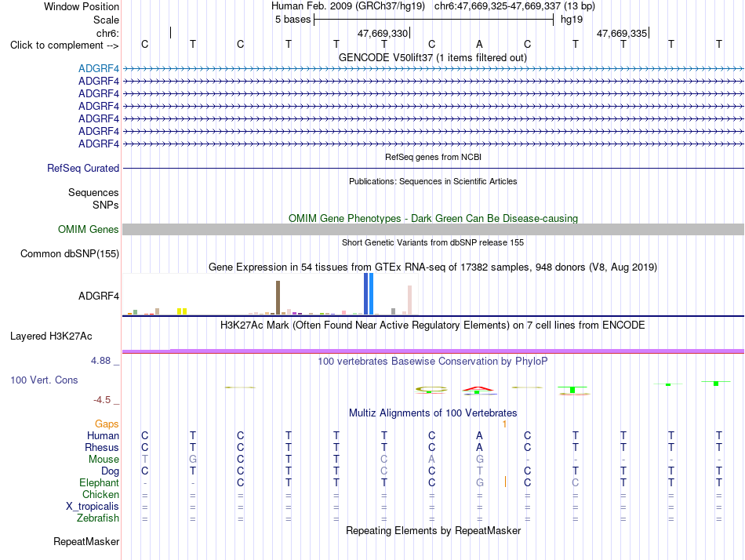Click the orange insertion bar in Elephant row
This screenshot has width=745, height=560.
click(505, 482)
